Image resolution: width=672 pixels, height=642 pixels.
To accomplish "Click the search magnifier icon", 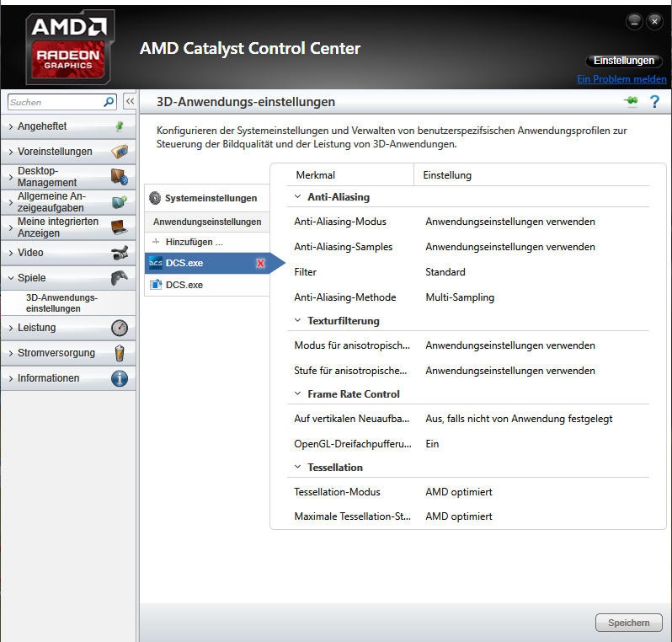I will (109, 102).
